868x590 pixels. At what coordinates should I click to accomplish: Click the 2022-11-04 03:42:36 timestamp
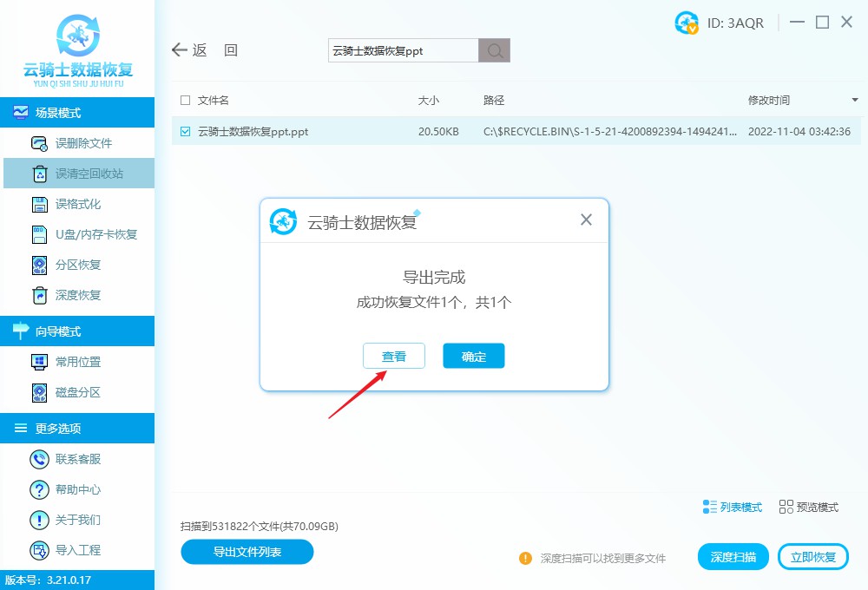pyautogui.click(x=799, y=132)
